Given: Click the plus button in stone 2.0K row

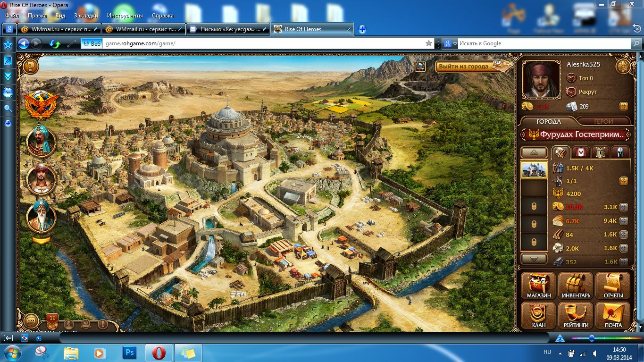Looking at the screenshot, I should tap(623, 248).
